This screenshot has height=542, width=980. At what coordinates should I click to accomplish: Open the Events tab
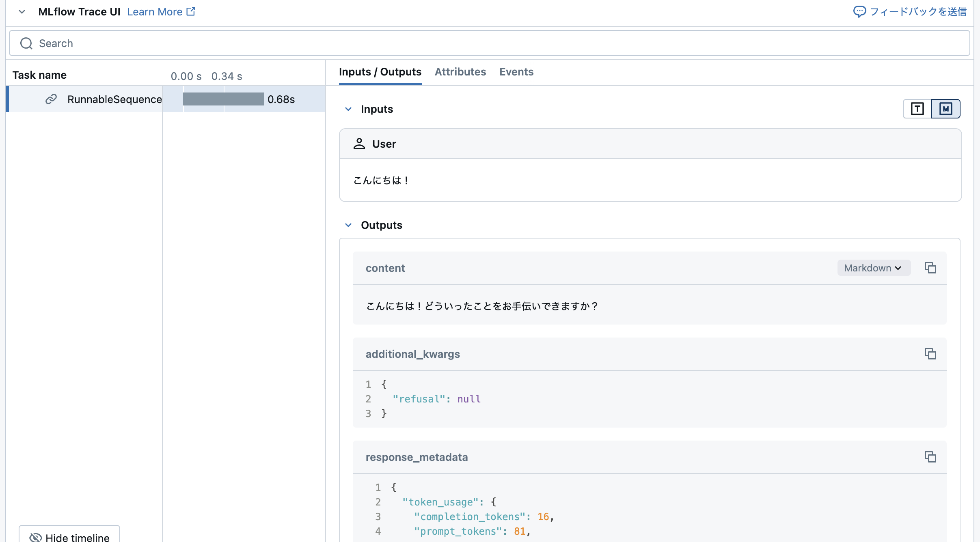click(516, 72)
